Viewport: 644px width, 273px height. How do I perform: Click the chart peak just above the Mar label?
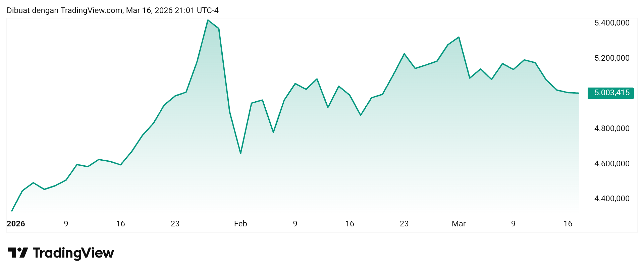click(x=459, y=37)
